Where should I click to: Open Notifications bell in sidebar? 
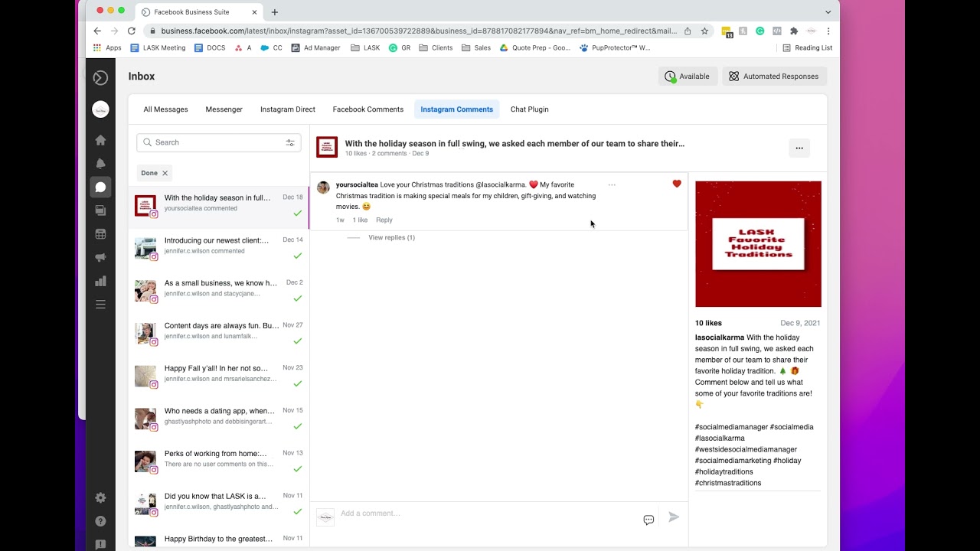click(x=100, y=164)
